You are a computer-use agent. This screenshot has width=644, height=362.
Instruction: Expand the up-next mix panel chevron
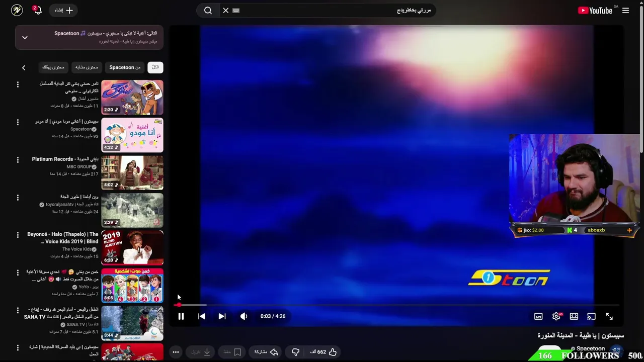[25, 38]
